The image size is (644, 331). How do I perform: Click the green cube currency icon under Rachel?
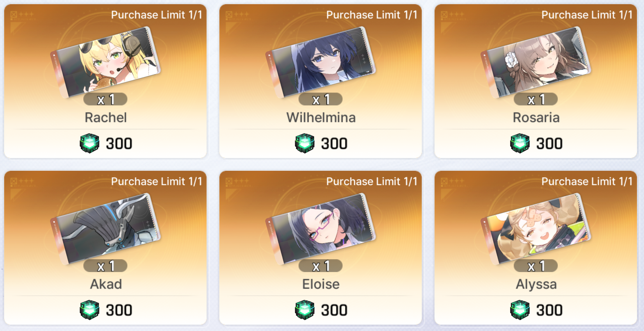pyautogui.click(x=89, y=143)
